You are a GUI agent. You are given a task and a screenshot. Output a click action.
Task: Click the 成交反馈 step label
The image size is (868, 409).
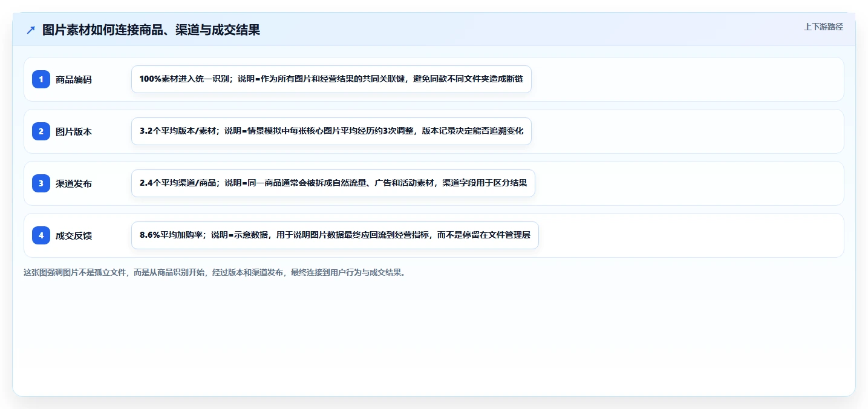point(74,235)
